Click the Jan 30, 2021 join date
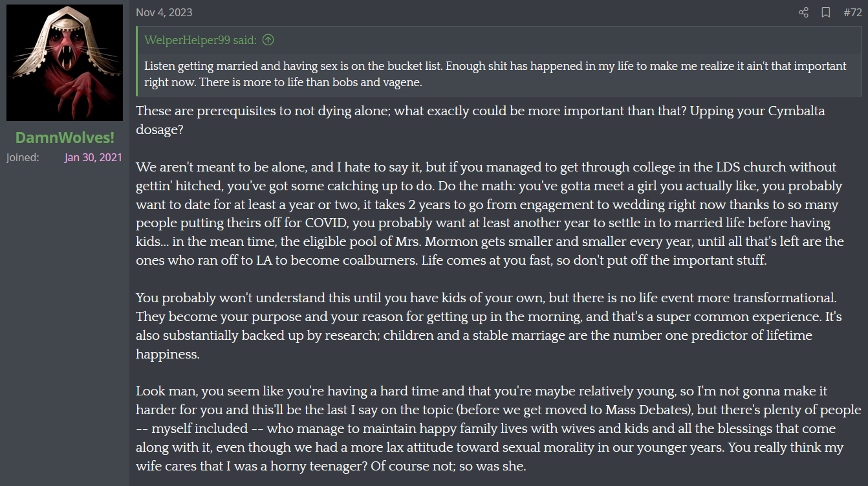 [x=93, y=157]
